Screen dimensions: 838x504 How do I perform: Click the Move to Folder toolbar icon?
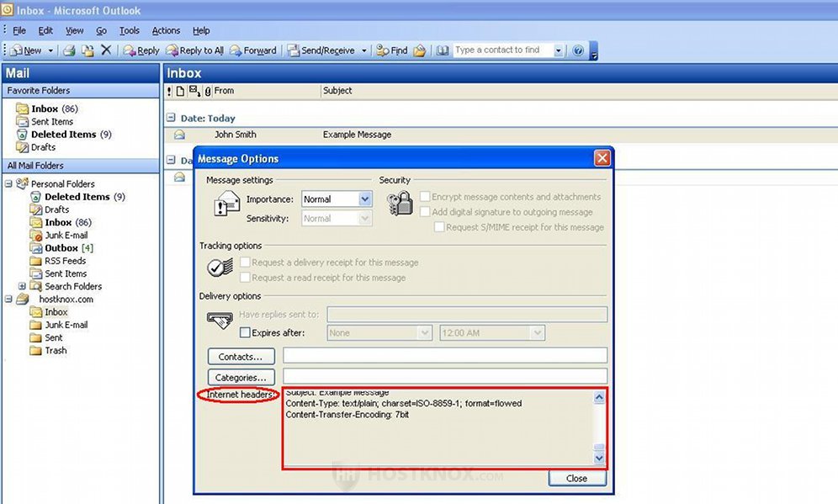coord(88,50)
